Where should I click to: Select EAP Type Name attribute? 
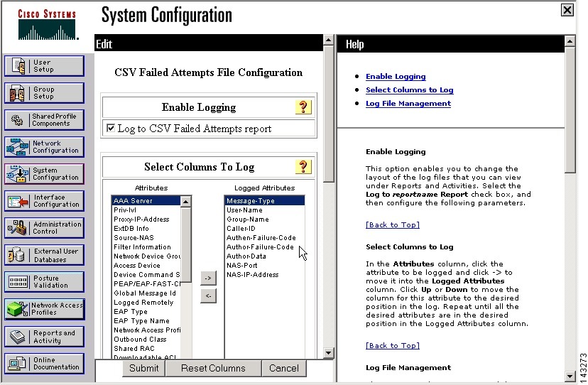click(x=146, y=321)
